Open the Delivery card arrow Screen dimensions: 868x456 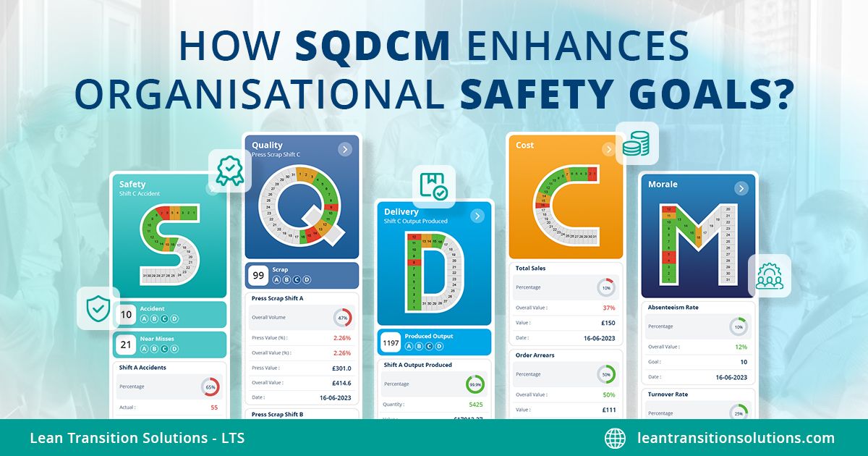[476, 215]
